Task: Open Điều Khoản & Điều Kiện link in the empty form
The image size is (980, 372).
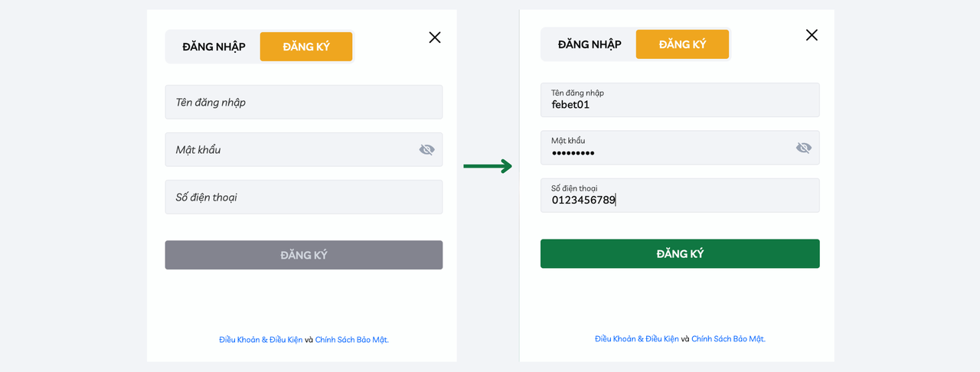Action: click(x=260, y=340)
